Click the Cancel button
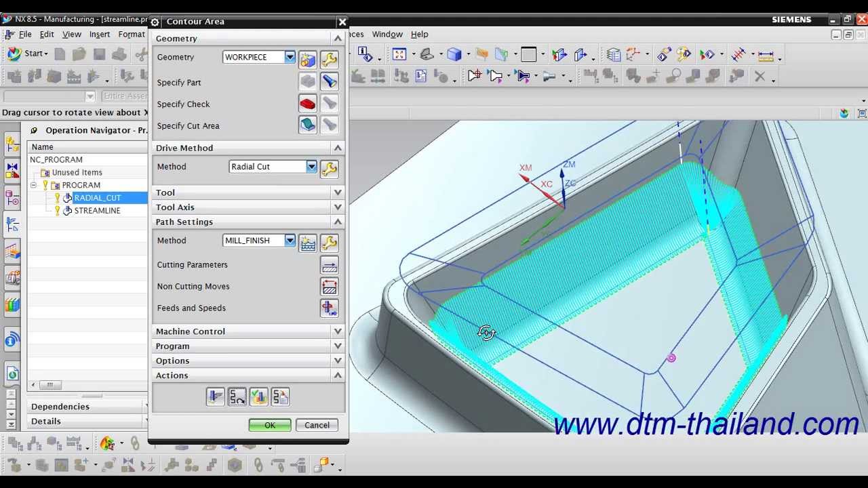868x488 pixels. click(x=317, y=425)
